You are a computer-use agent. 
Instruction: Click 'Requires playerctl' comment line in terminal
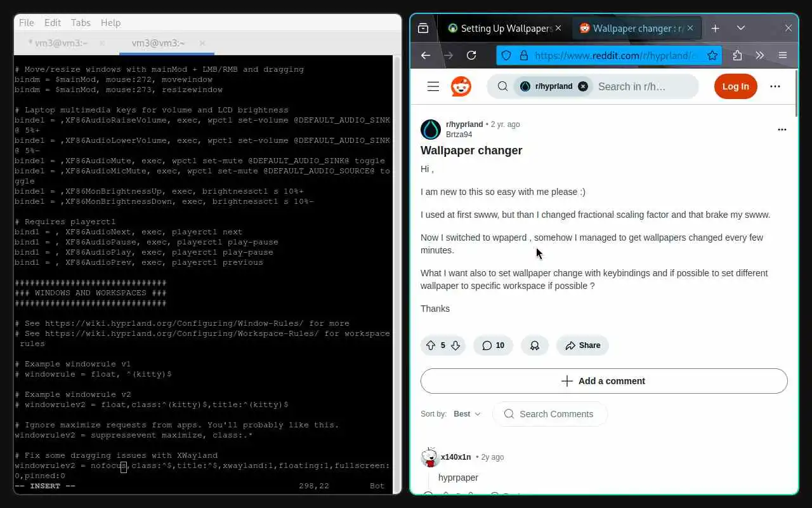tap(65, 222)
